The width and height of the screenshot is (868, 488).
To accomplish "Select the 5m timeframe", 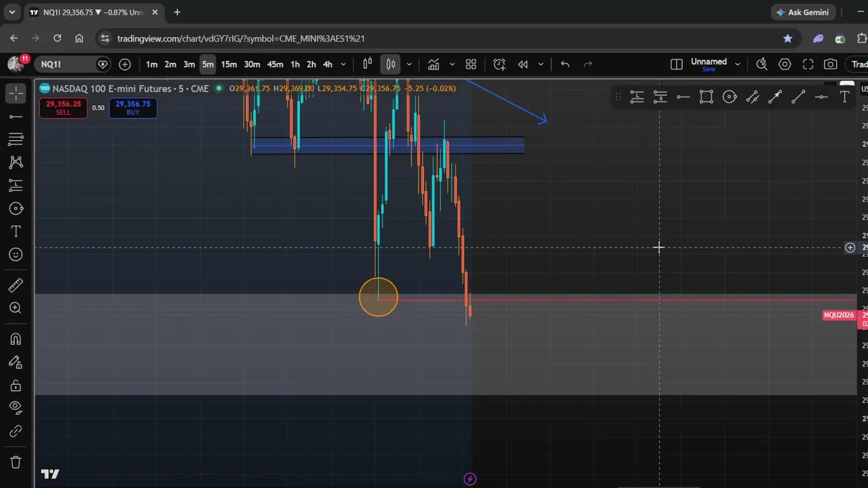I will click(208, 64).
